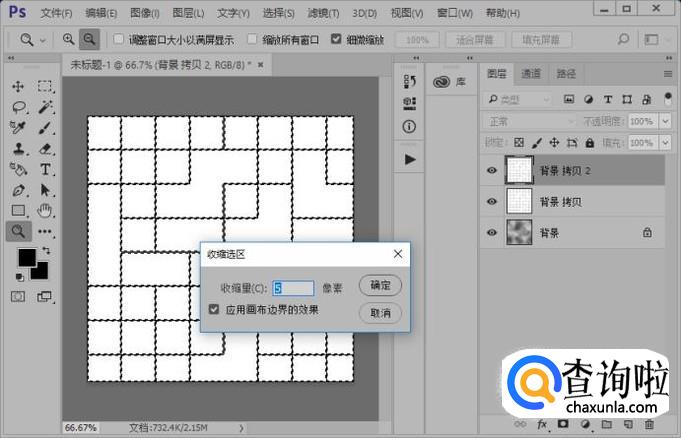
Task: Hide the 背景 拷贝 2 layer
Action: point(492,170)
